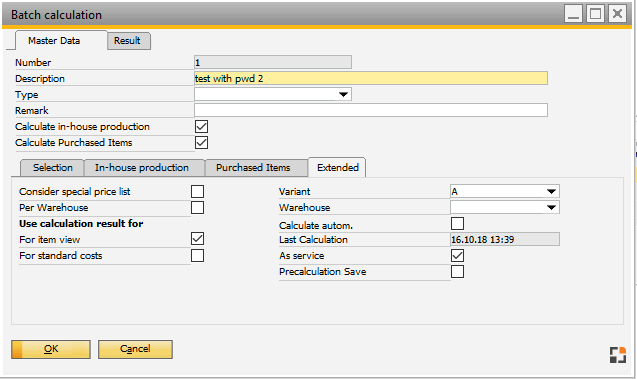
Task: Select the Extended tab
Action: coord(338,168)
